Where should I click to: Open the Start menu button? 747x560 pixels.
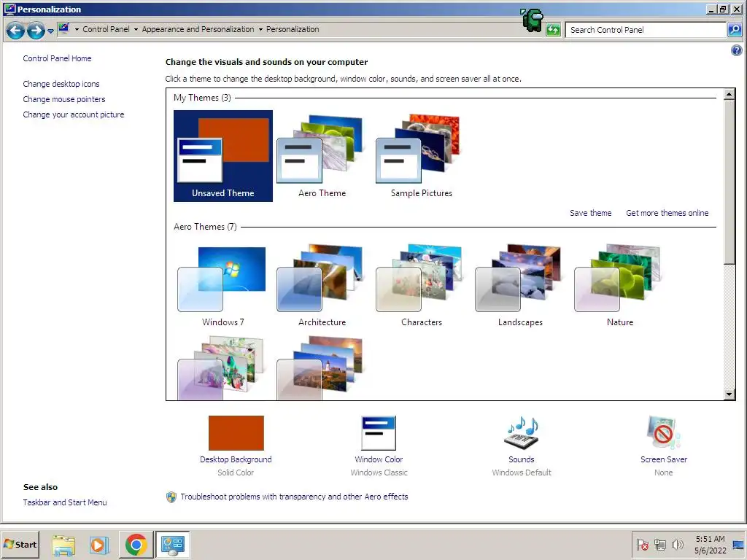coord(20,544)
